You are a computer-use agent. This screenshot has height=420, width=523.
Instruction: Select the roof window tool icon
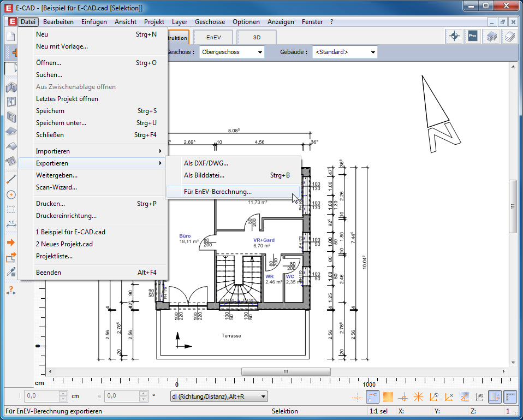[11, 161]
